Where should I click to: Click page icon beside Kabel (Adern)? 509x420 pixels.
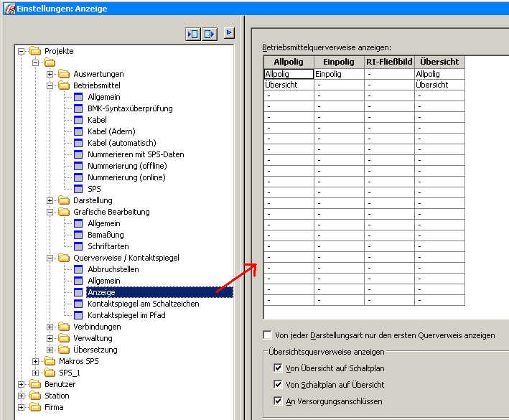pyautogui.click(x=78, y=131)
